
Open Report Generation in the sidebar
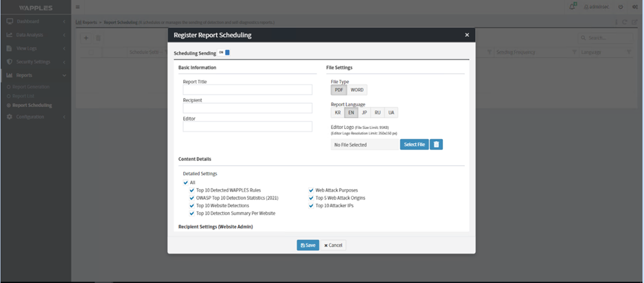29,87
